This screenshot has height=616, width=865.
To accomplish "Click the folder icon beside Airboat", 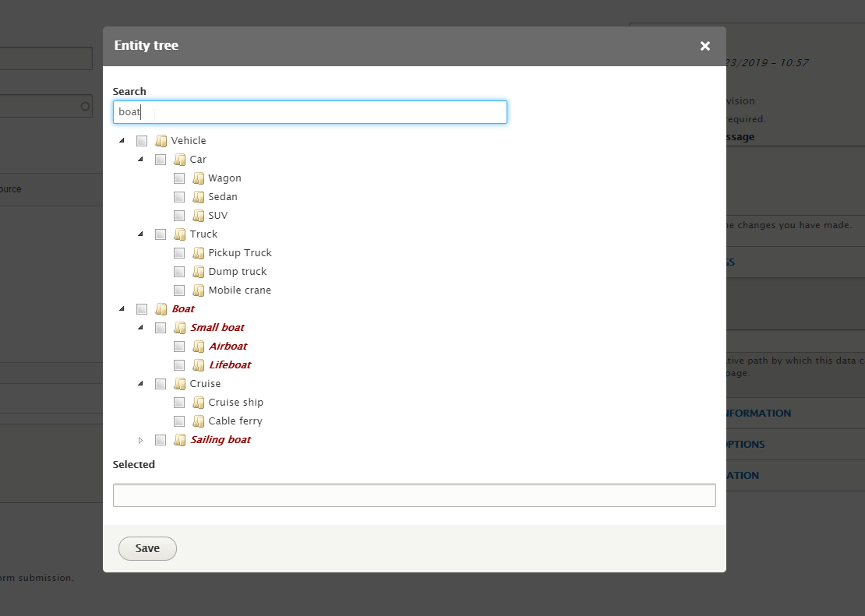I will pyautogui.click(x=199, y=347).
